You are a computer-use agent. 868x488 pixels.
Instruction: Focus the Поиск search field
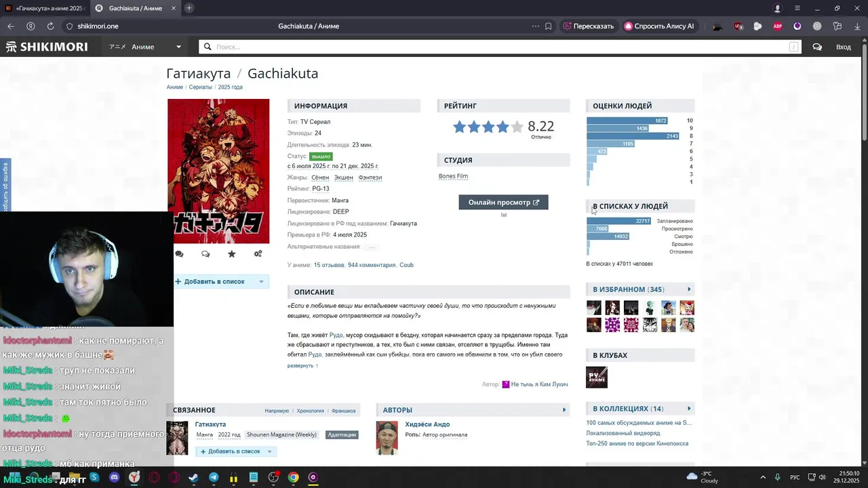tap(500, 47)
